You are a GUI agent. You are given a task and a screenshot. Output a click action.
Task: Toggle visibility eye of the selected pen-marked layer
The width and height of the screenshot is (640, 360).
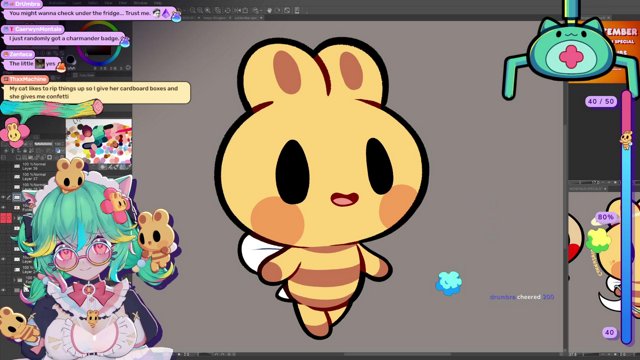pos(3,198)
